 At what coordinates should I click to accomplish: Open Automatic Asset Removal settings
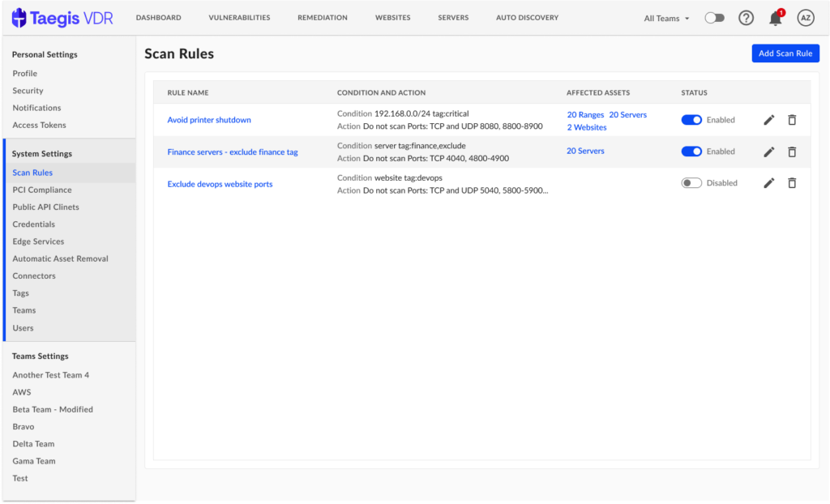pyautogui.click(x=60, y=258)
